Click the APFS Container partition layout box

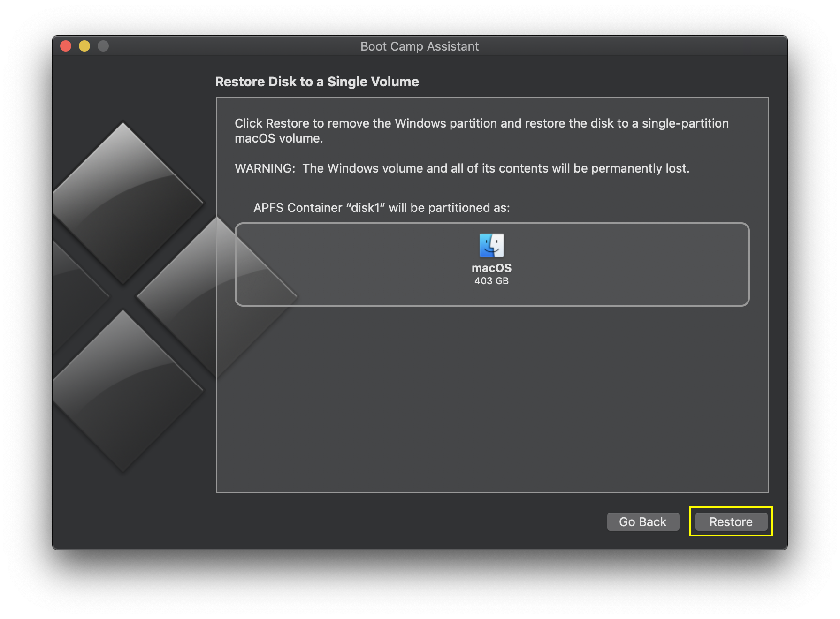tap(492, 265)
